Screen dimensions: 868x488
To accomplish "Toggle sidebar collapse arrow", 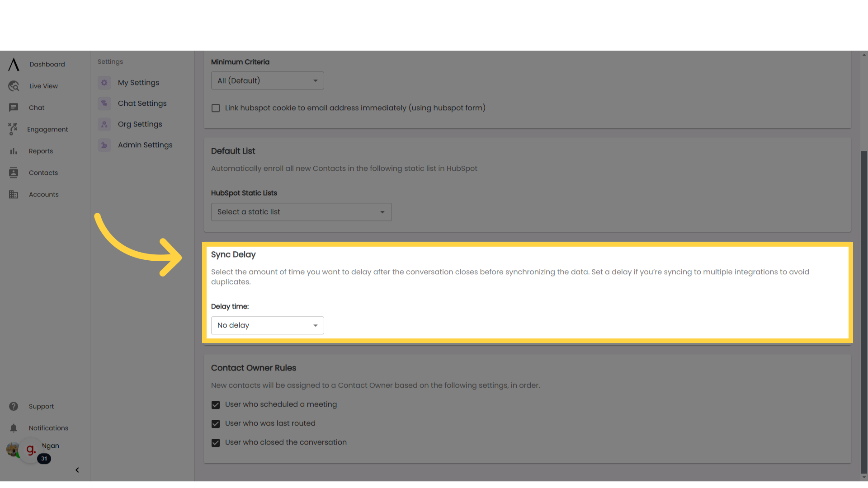I will 77,470.
